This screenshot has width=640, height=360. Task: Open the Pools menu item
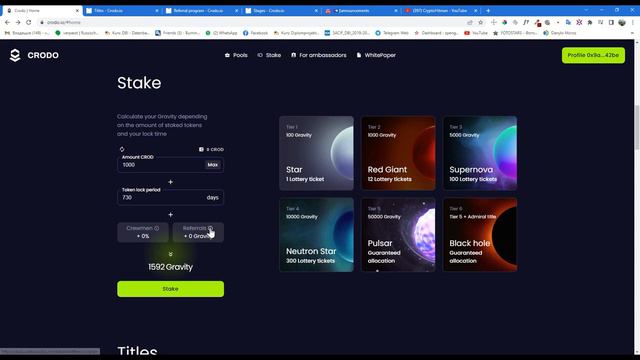tap(236, 55)
